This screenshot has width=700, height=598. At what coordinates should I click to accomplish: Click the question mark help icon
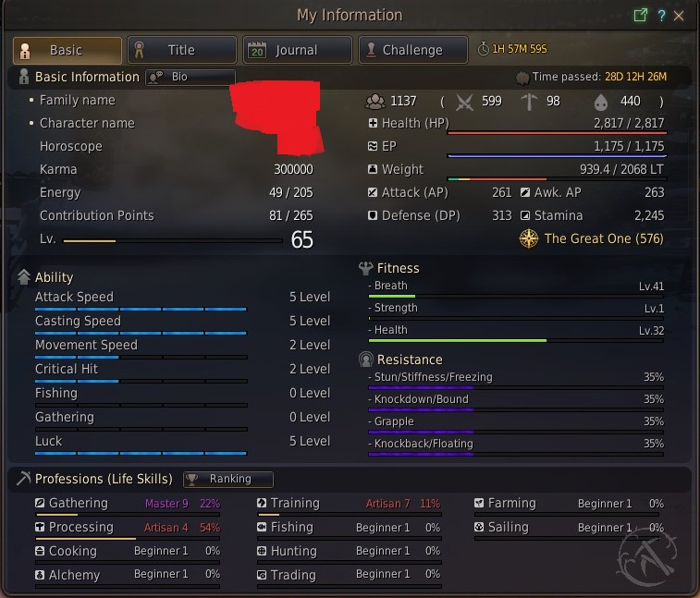(661, 16)
